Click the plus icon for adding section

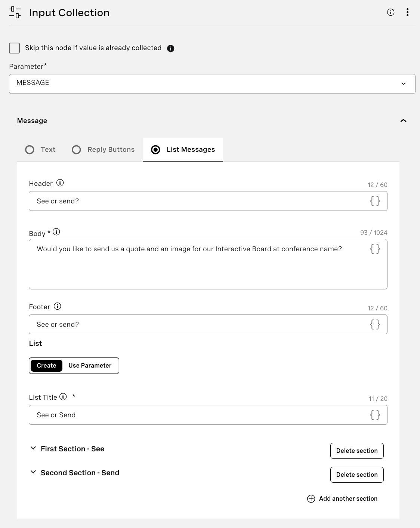tap(311, 498)
